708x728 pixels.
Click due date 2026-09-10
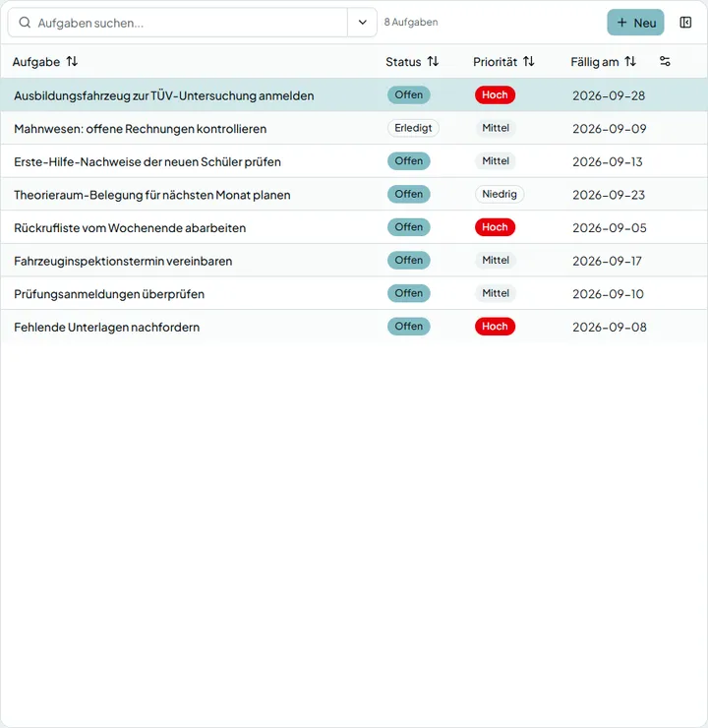[x=608, y=294]
